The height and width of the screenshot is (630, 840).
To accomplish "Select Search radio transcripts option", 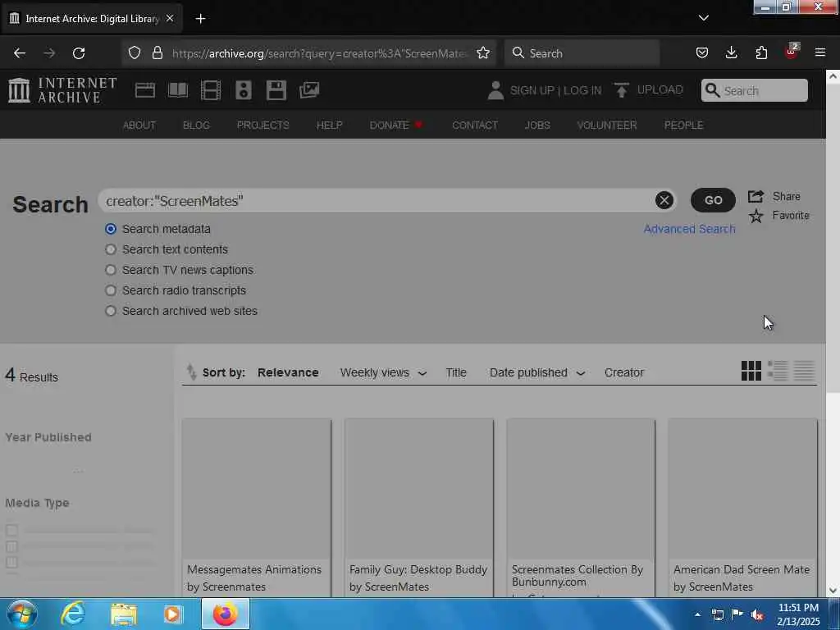I will (x=111, y=290).
